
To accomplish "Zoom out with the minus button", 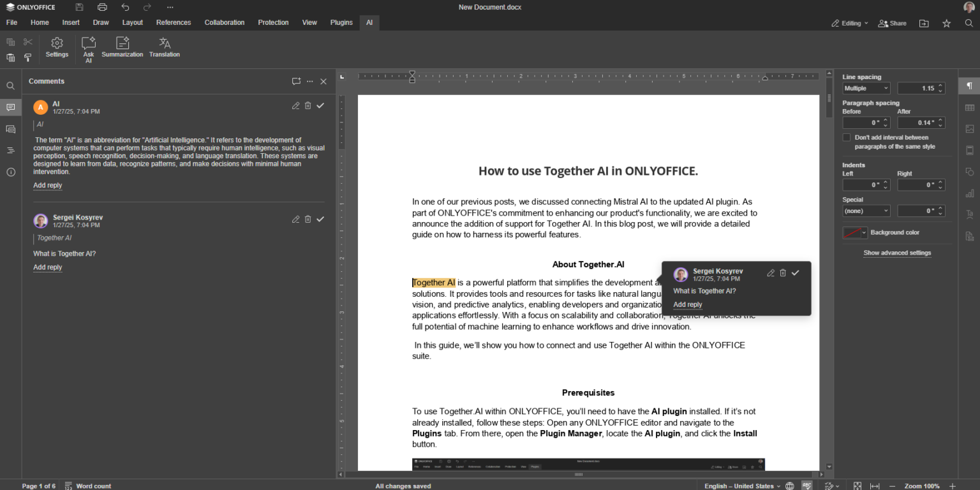I will (893, 486).
